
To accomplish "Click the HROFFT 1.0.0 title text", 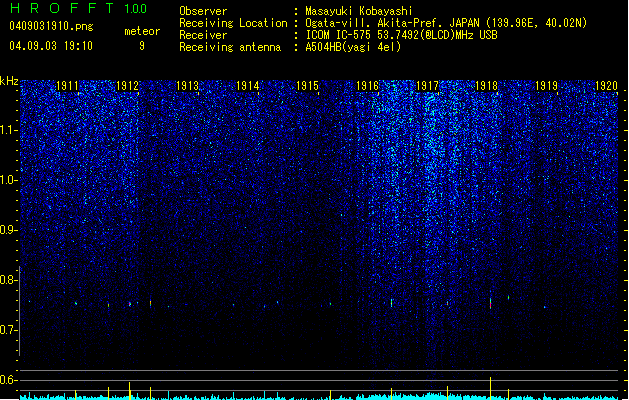I will (x=79, y=8).
